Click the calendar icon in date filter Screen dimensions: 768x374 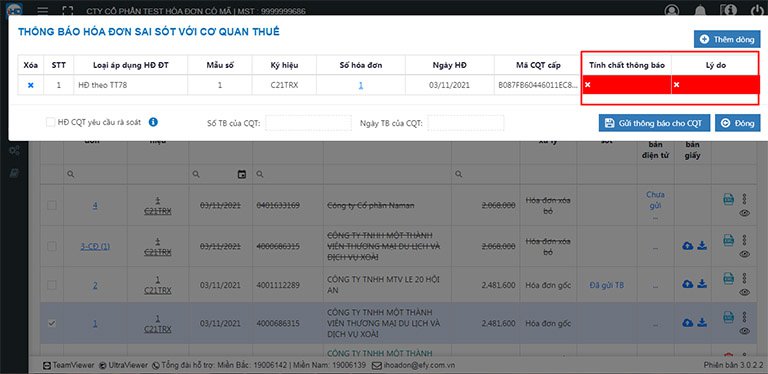(241, 174)
